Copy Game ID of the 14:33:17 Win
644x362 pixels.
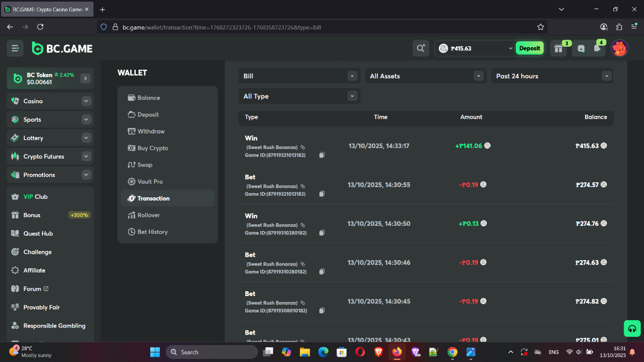coord(322,155)
